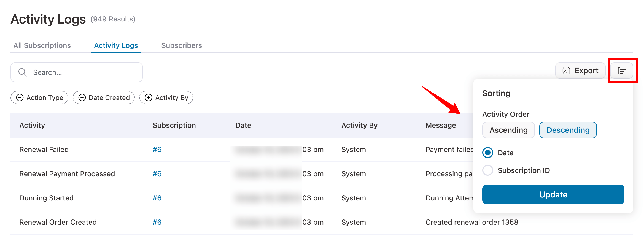Open subscription #6 link in Renewal Failed row
This screenshot has width=644, height=236.
click(x=157, y=150)
